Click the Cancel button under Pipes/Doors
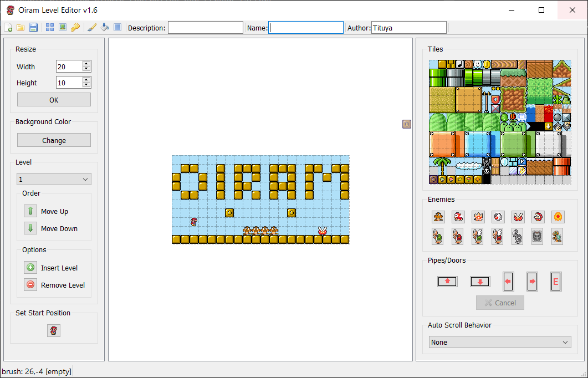588x378 pixels. (x=500, y=303)
